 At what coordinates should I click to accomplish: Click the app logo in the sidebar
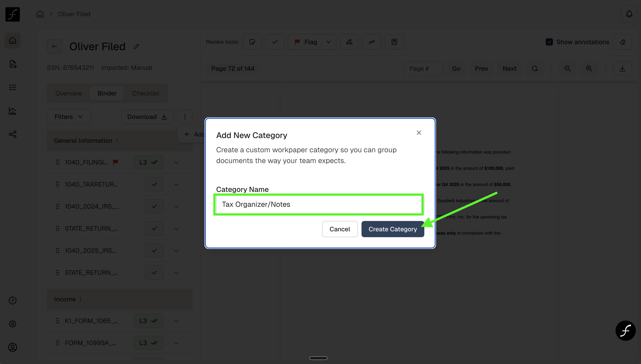pyautogui.click(x=12, y=14)
